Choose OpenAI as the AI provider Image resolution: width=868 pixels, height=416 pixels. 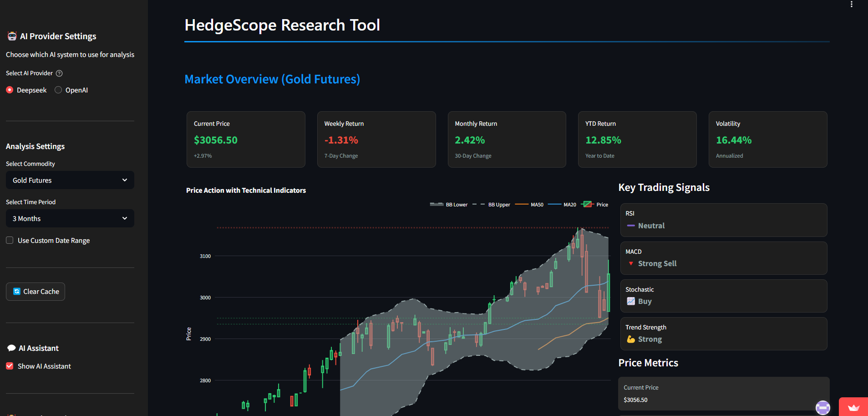click(x=58, y=90)
